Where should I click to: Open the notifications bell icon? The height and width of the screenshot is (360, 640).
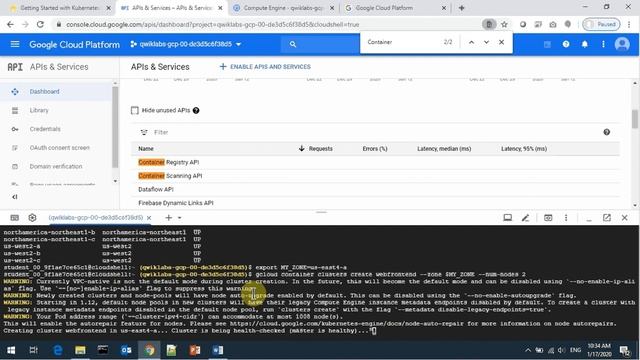click(584, 44)
